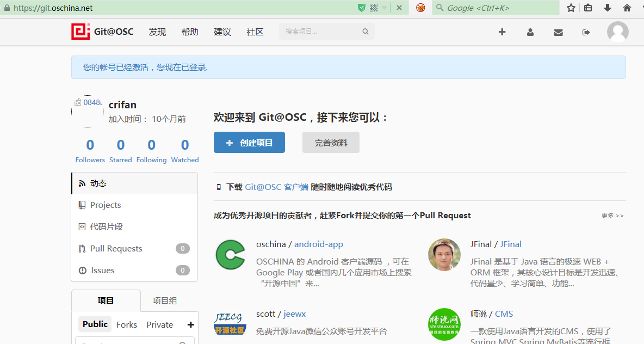Click the magnifier icon in project search
Viewport: 644px width, 344px height.
366,31
